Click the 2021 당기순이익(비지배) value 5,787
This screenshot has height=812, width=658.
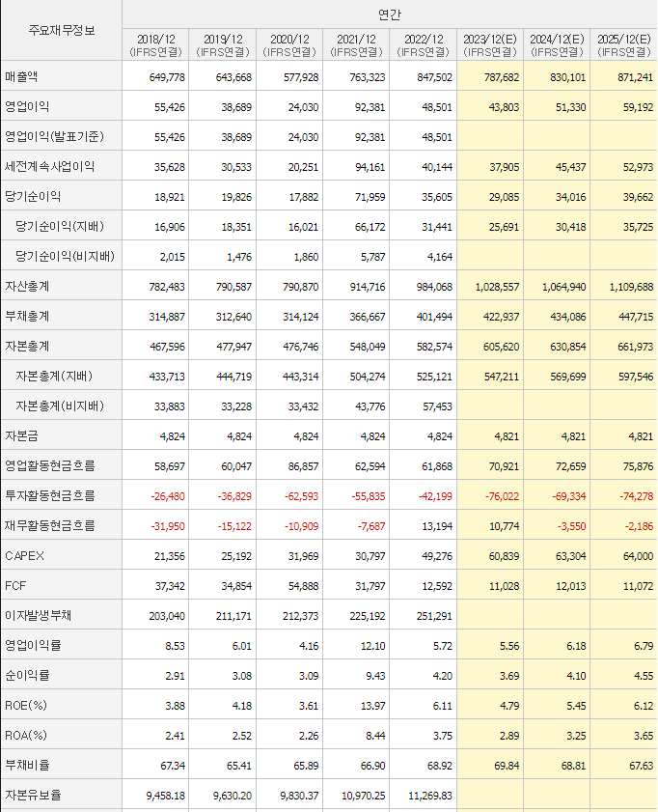click(x=373, y=257)
